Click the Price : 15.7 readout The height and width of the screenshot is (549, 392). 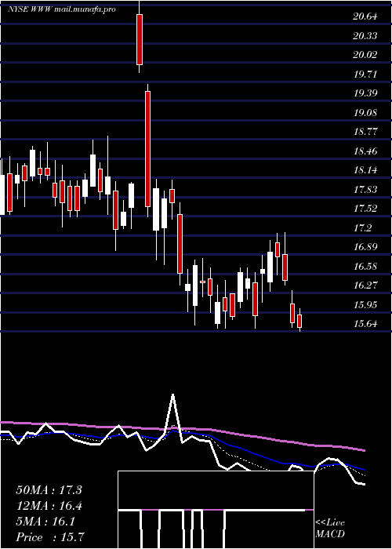[x=49, y=537]
